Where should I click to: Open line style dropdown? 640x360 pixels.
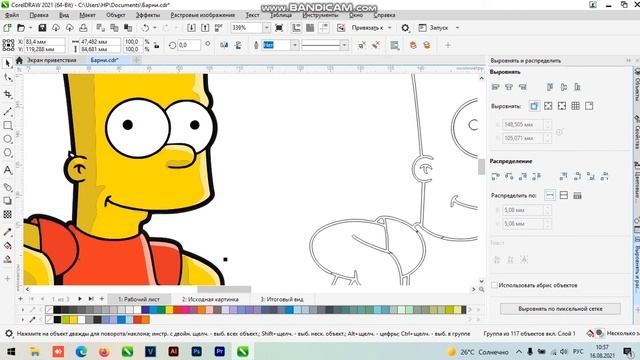pyautogui.click(x=344, y=45)
